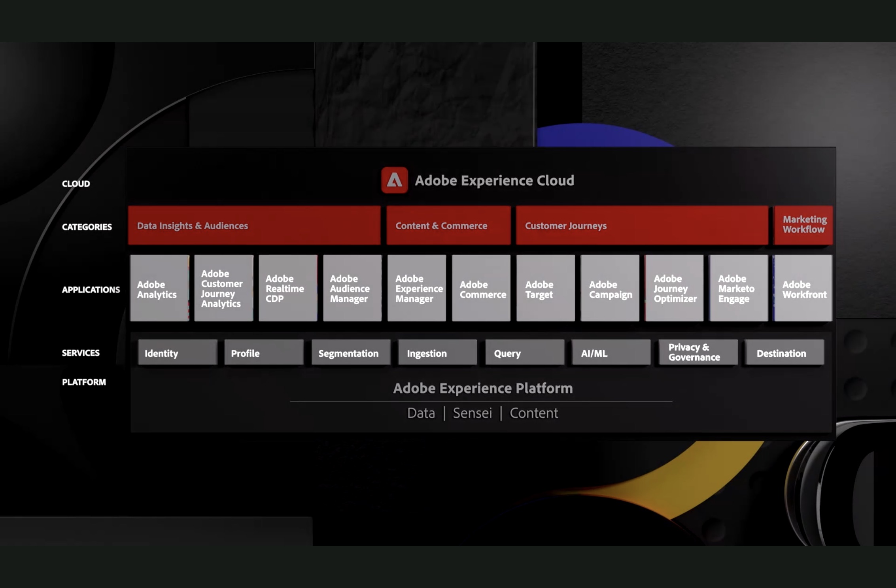The image size is (896, 588).
Task: Click the CLOUD row label
Action: 76,184
